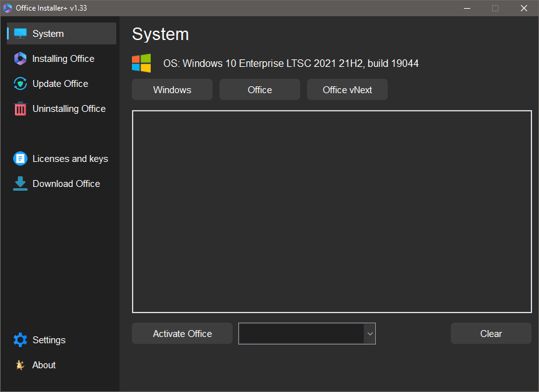Image resolution: width=539 pixels, height=392 pixels.
Task: Click the Office Installer+ title bar icon
Action: click(x=8, y=8)
